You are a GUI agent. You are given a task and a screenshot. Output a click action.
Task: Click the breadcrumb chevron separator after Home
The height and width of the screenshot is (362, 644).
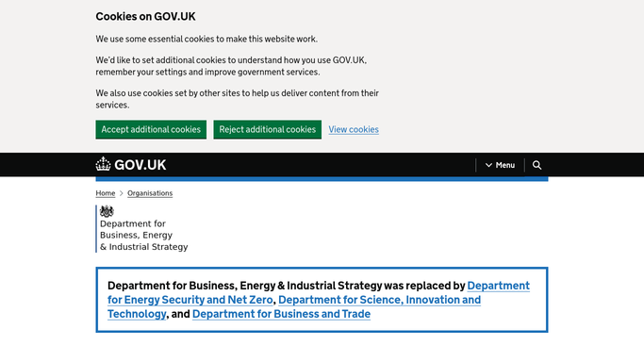121,193
